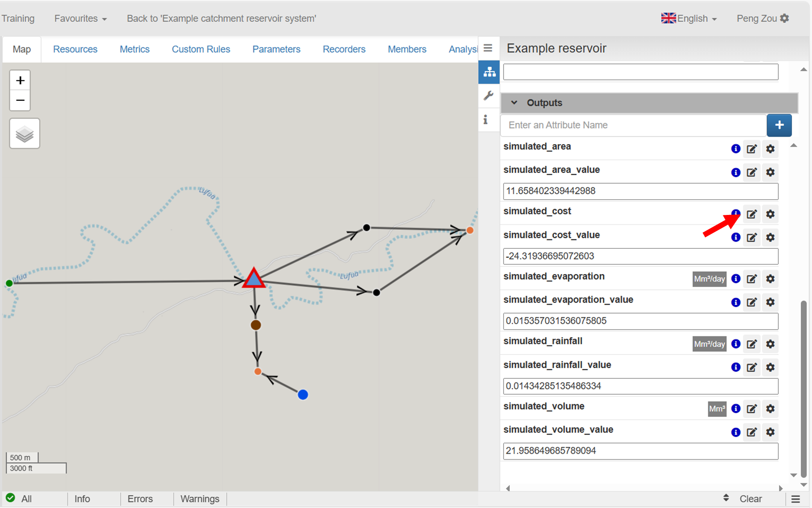The width and height of the screenshot is (812, 508).
Task: Open the English language dropdown
Action: point(689,19)
